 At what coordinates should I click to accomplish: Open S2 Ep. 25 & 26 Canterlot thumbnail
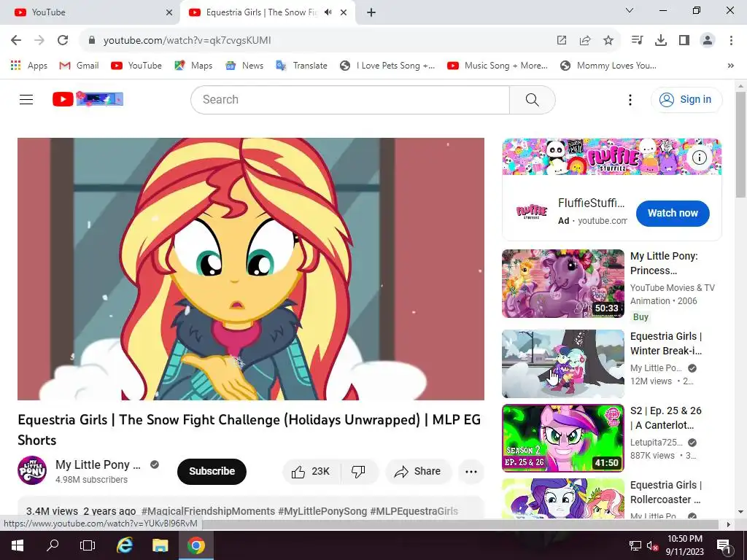[x=563, y=438]
